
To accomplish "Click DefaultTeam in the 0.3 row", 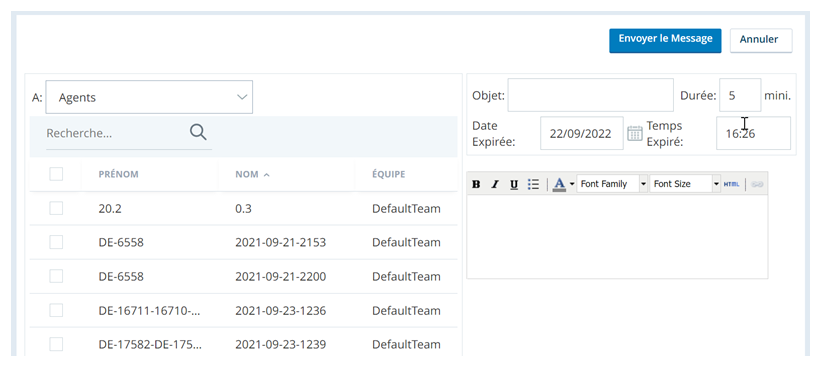I will pos(406,208).
